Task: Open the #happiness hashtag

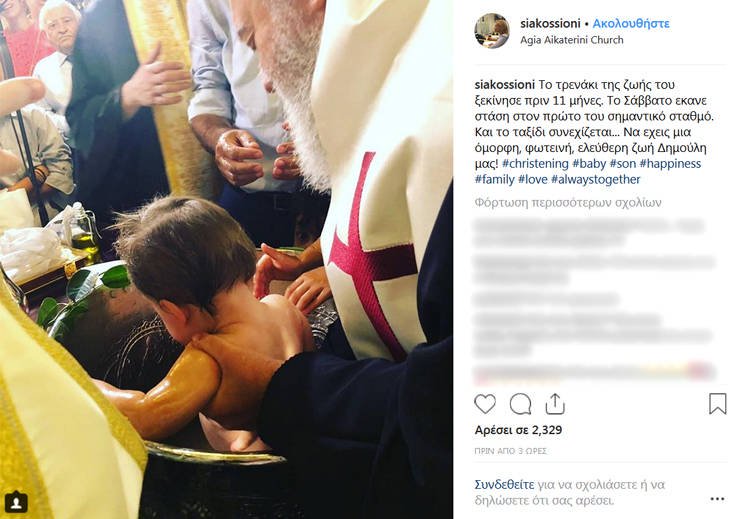Action: click(670, 164)
